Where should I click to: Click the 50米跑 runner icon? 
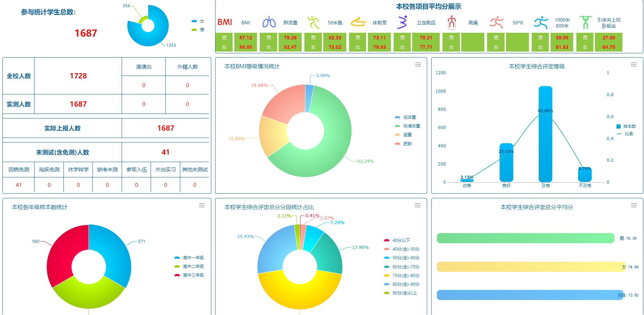(313, 22)
